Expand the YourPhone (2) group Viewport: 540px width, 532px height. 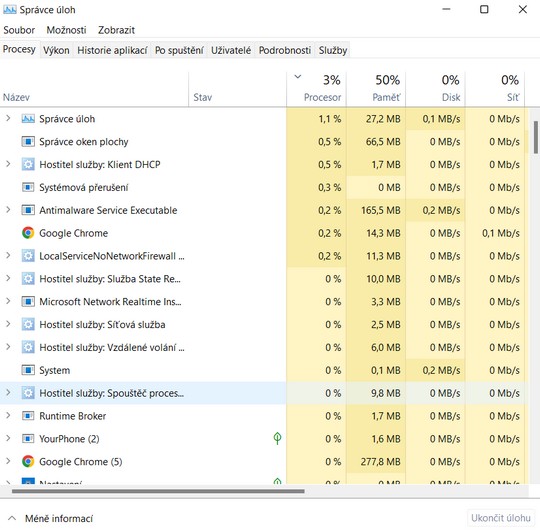point(8,438)
